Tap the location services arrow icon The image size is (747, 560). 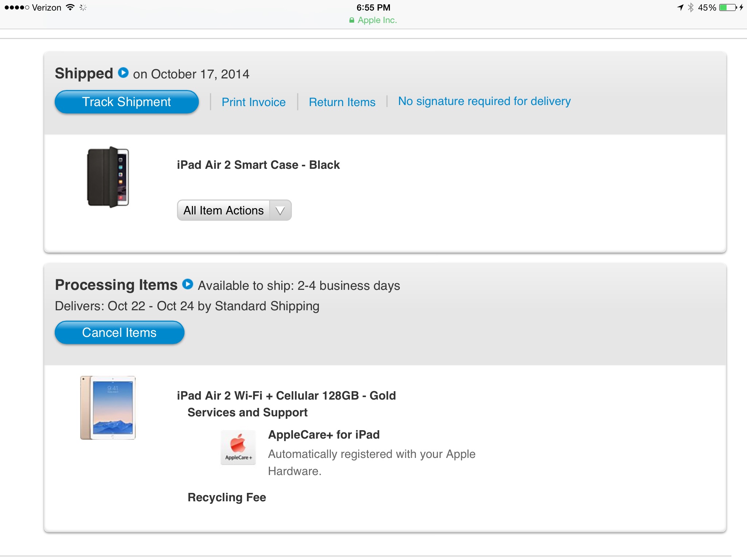[680, 7]
